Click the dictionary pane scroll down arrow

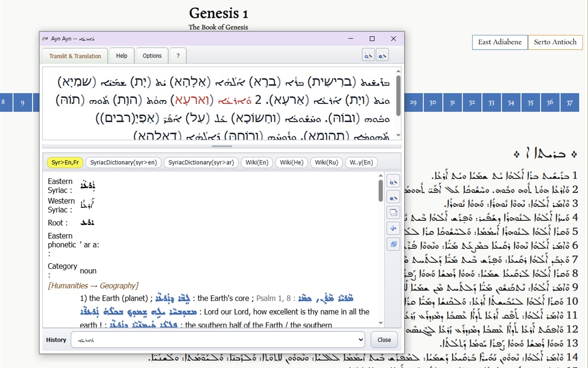click(x=380, y=323)
